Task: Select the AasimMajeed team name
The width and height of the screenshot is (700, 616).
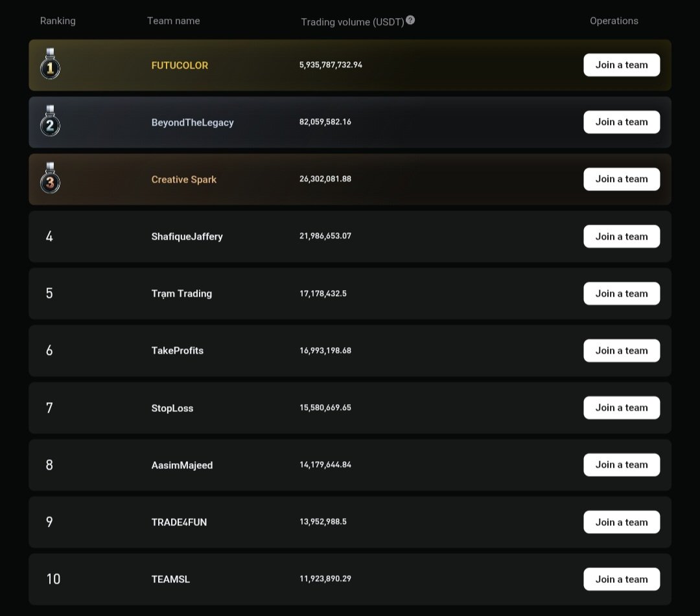Action: [x=181, y=465]
